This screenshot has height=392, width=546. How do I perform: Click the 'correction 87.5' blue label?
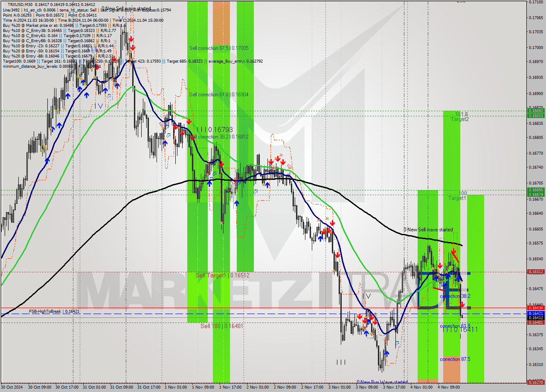(455, 359)
